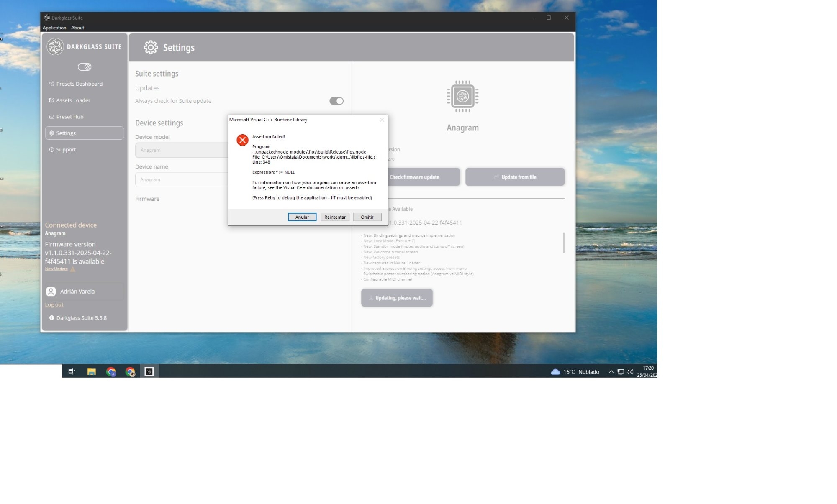
Task: Click the user avatar for Adrián Varela
Action: (x=51, y=292)
